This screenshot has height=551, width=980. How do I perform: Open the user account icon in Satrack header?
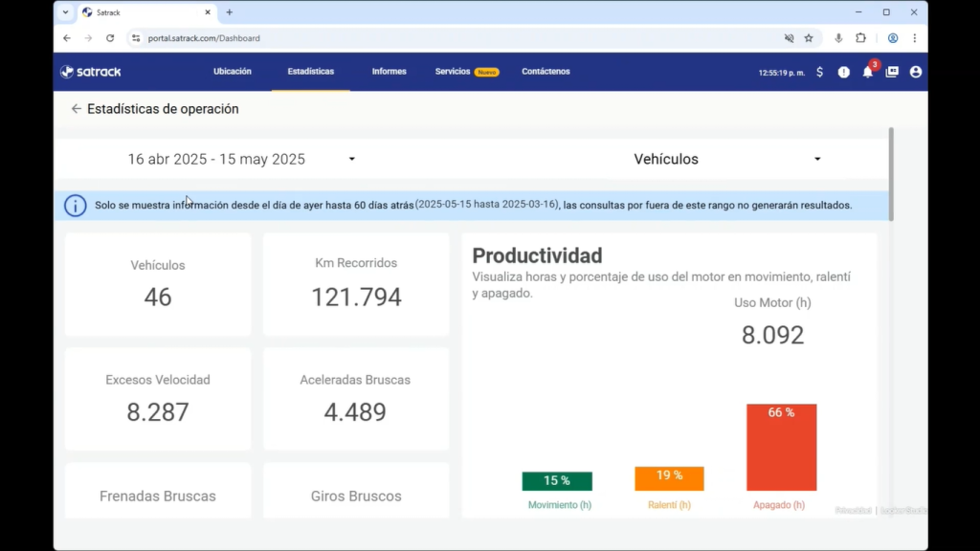916,73
